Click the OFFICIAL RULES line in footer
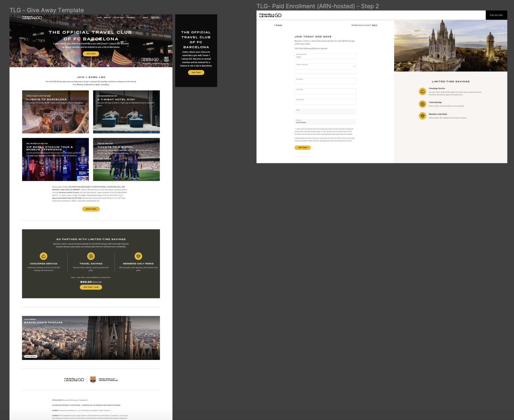The height and width of the screenshot is (420, 514). tap(70, 400)
